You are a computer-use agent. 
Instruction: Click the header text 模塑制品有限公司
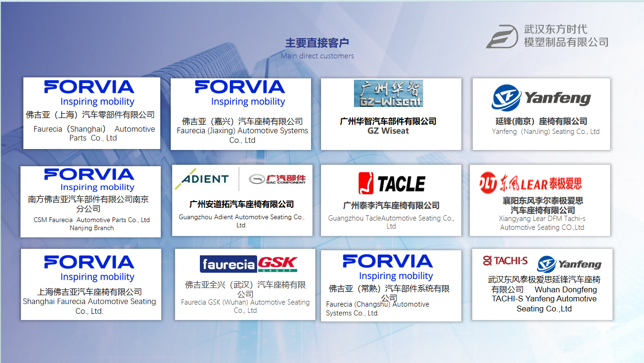[x=566, y=42]
